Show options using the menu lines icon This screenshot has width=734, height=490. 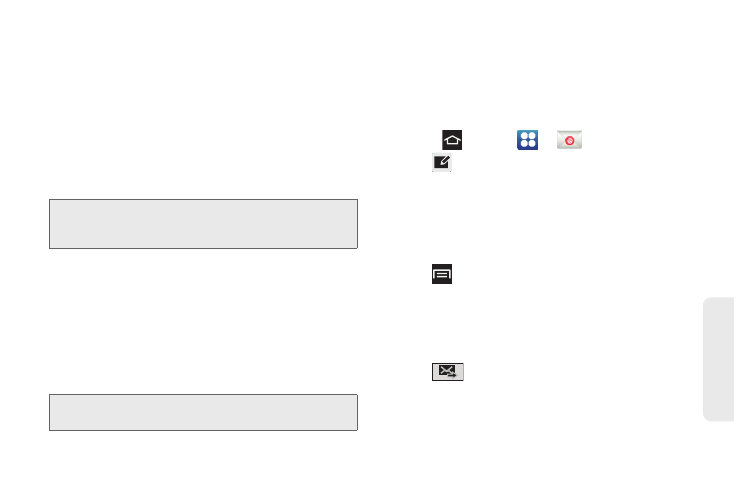coord(442,274)
